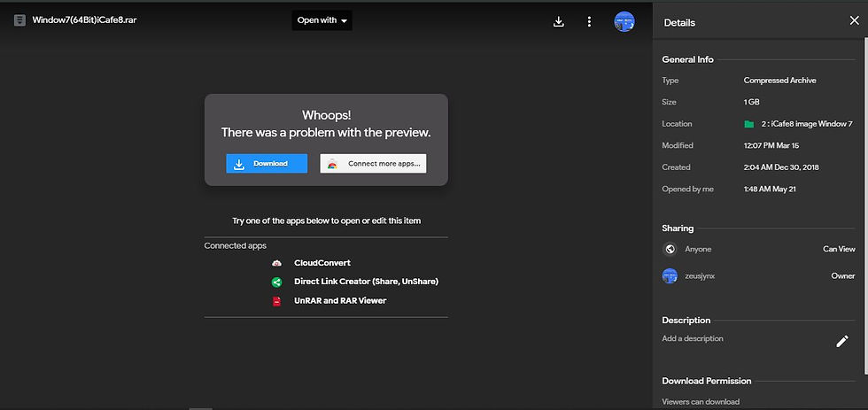The image size is (868, 410).
Task: Open with UnRAR and RAR Viewer
Action: tap(340, 300)
